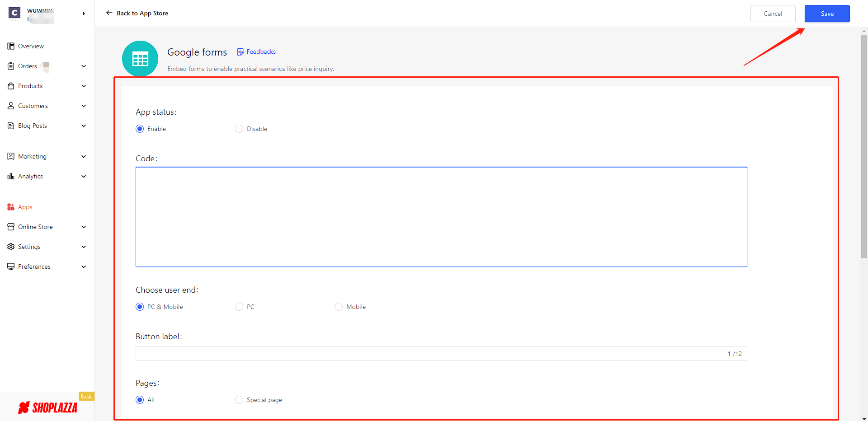Go to Orders menu item
Viewport: 868px width, 421px height.
click(28, 66)
